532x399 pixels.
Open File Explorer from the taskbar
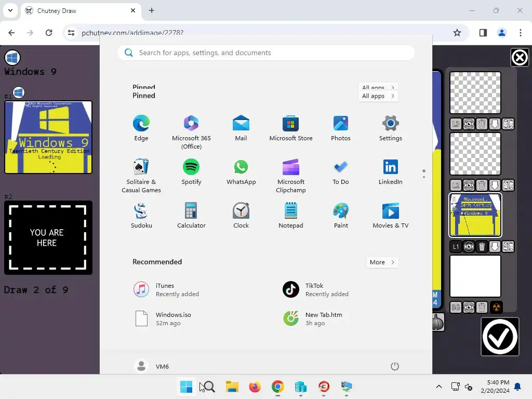pos(232,387)
